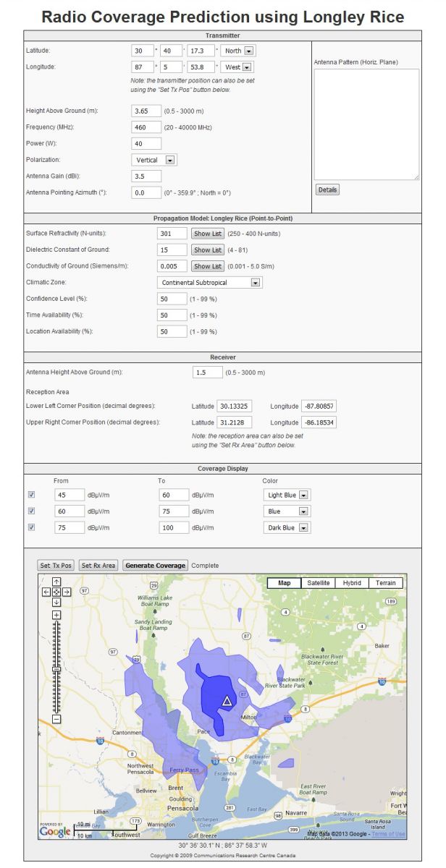Viewport: 446px width, 868px height.
Task: Click the third row To value 100
Action: (x=174, y=527)
